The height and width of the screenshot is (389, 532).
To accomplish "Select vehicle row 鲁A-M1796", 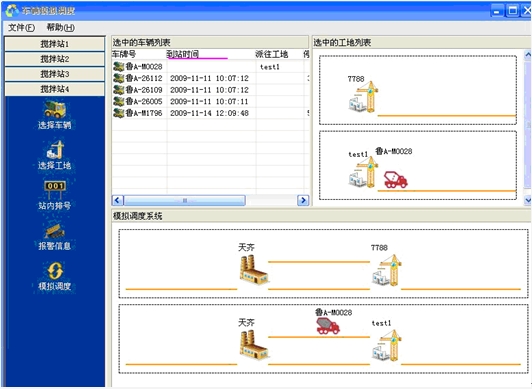I will click(209, 113).
